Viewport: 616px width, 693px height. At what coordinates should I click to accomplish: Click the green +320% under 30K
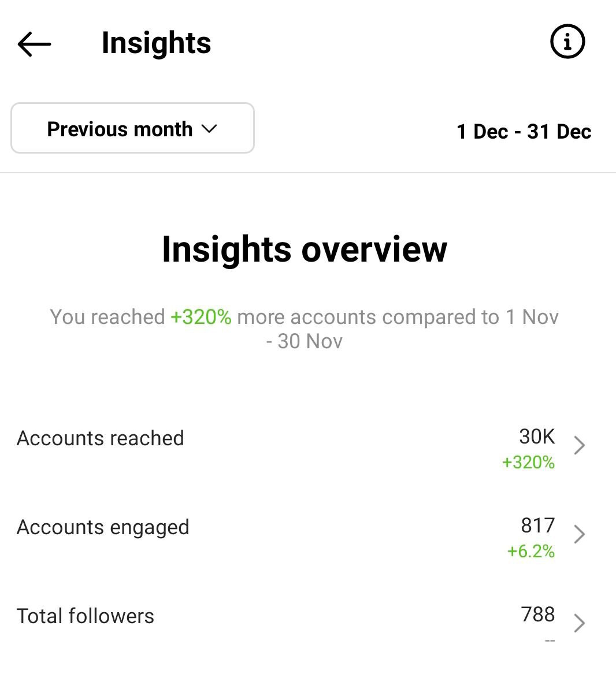528,463
